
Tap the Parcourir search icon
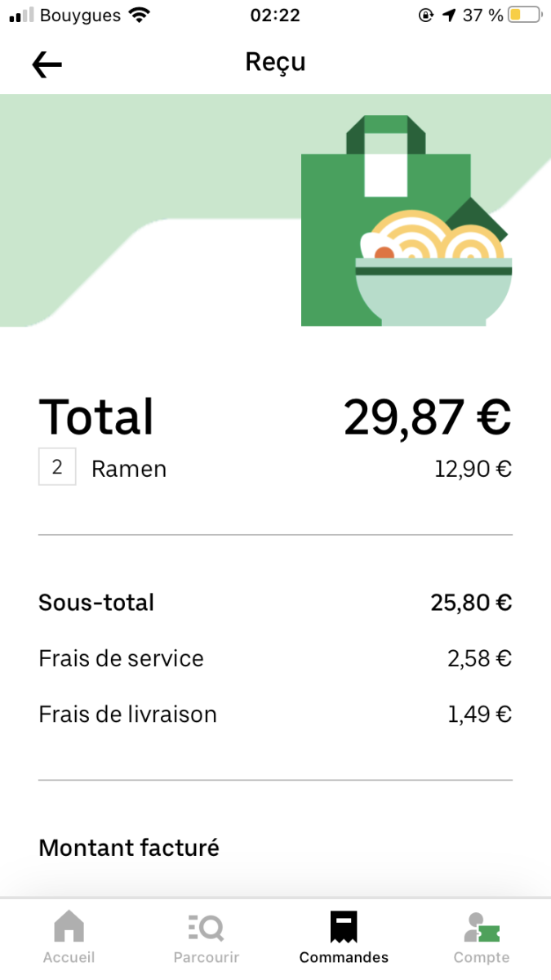(206, 927)
